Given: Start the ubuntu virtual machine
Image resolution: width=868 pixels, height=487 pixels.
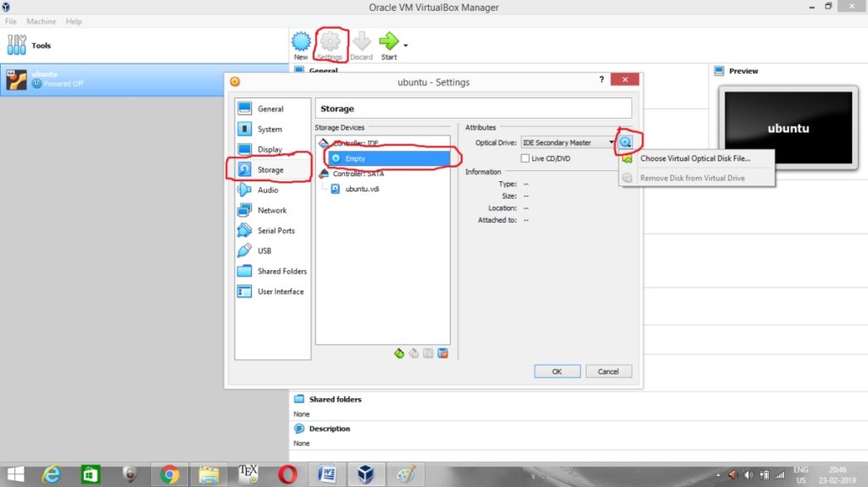Looking at the screenshot, I should click(x=388, y=46).
